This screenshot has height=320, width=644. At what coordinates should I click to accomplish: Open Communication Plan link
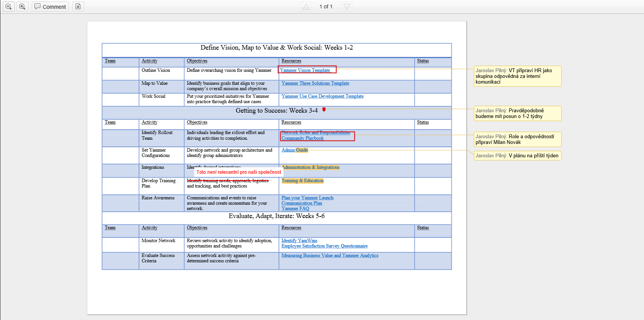pyautogui.click(x=302, y=203)
